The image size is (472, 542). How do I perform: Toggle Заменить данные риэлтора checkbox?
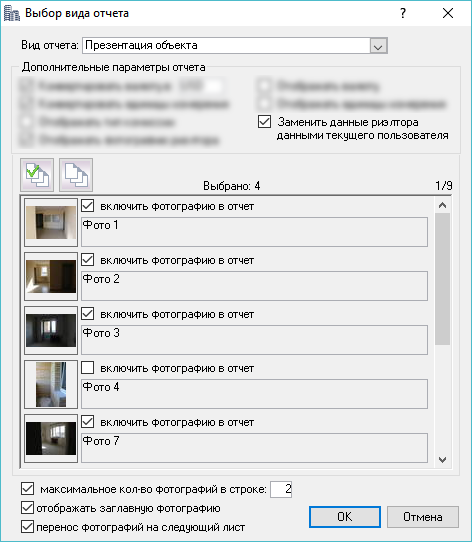coord(265,122)
